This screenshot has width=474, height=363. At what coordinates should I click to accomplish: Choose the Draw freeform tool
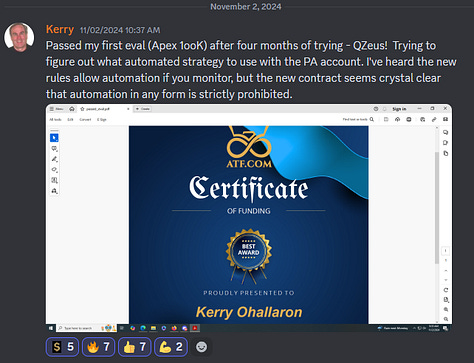pos(54,170)
